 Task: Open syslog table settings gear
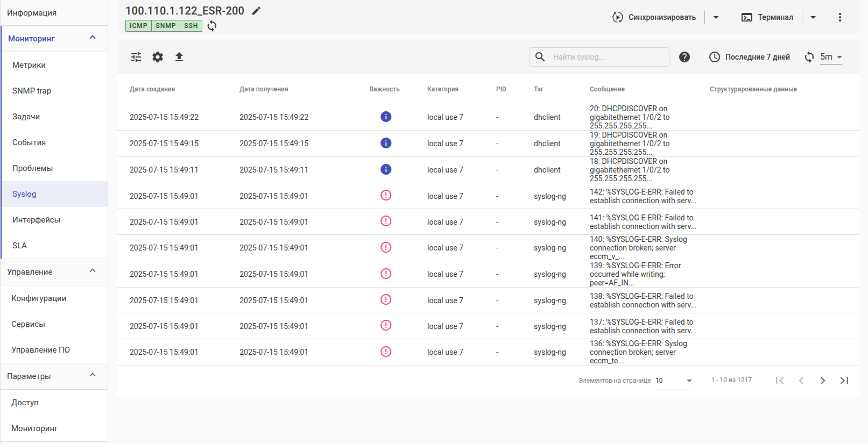pyautogui.click(x=158, y=57)
